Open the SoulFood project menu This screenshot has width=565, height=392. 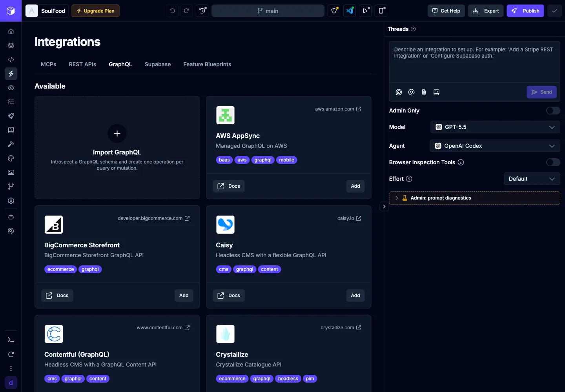pyautogui.click(x=47, y=11)
